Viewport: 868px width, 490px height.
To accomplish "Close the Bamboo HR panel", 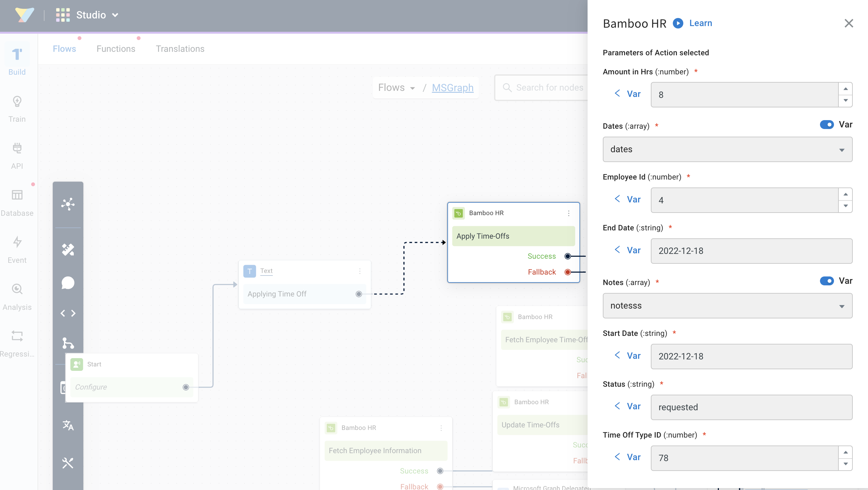I will (x=849, y=23).
